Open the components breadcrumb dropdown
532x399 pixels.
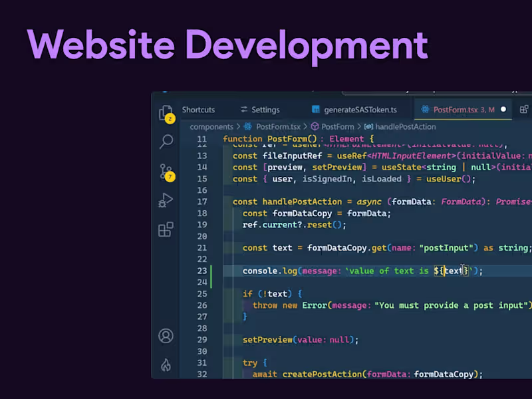(x=211, y=126)
